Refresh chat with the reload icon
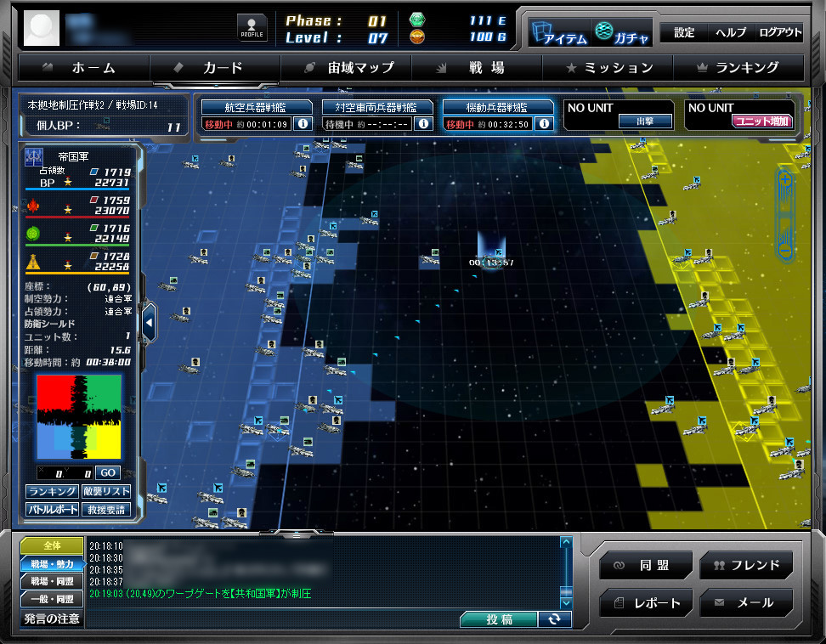The height and width of the screenshot is (644, 826). click(x=554, y=619)
